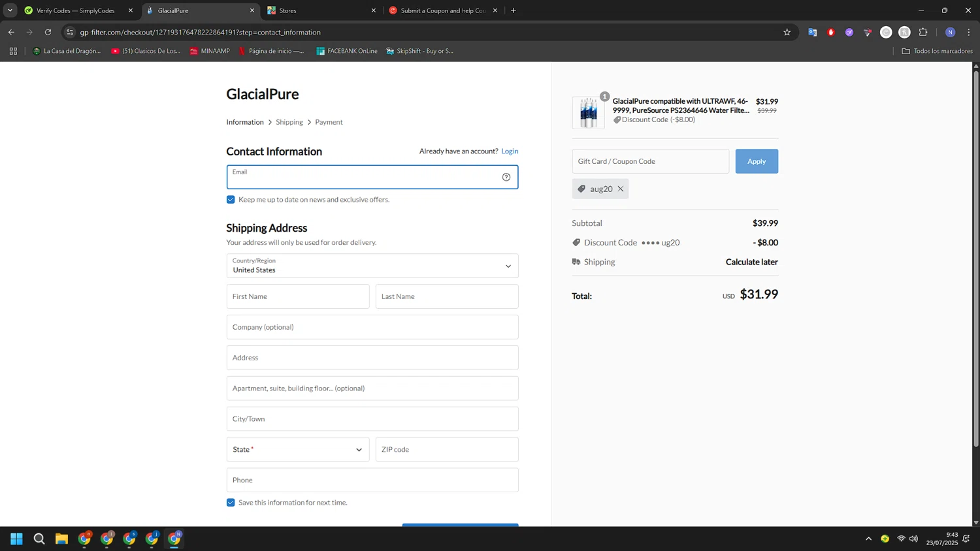Click the email help question-mark icon
Viewport: 980px width, 551px height.
pos(506,177)
